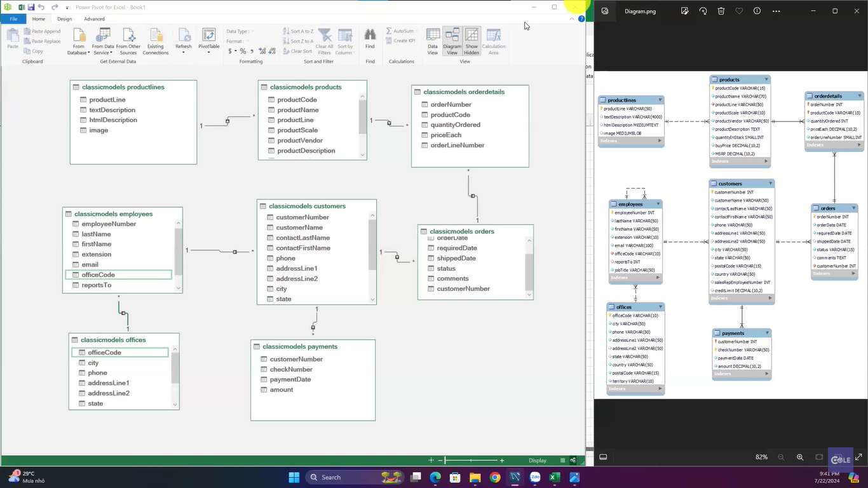Collapse the ribbon with the chevron

572,19
